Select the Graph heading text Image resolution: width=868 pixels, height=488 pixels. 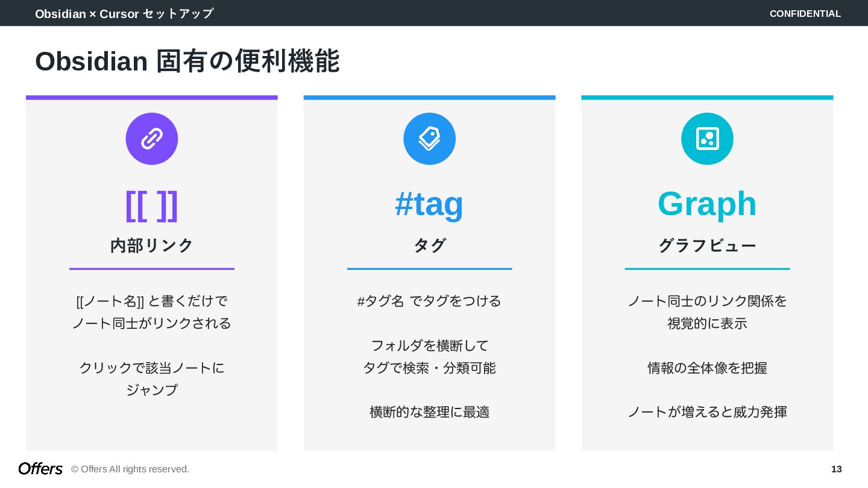click(x=707, y=204)
